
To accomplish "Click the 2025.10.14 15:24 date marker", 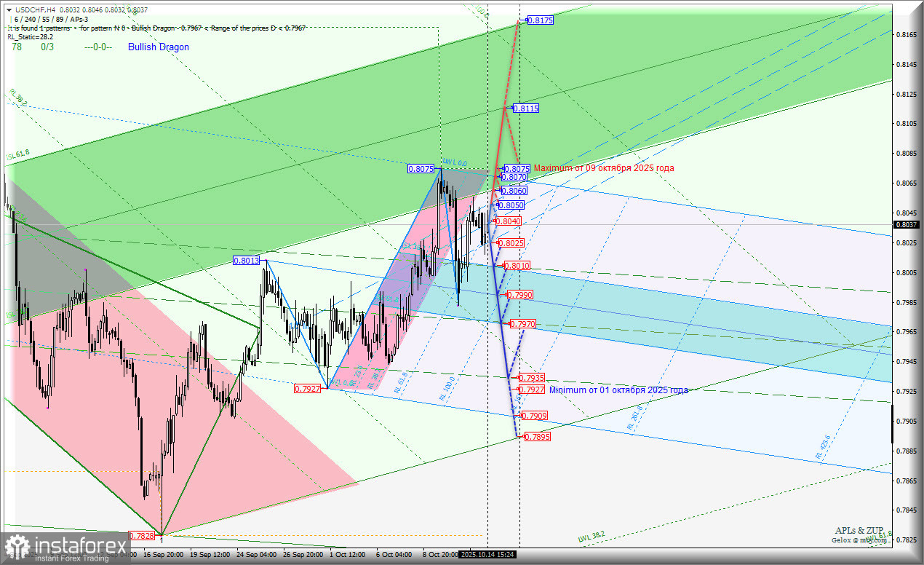I will coord(487,554).
